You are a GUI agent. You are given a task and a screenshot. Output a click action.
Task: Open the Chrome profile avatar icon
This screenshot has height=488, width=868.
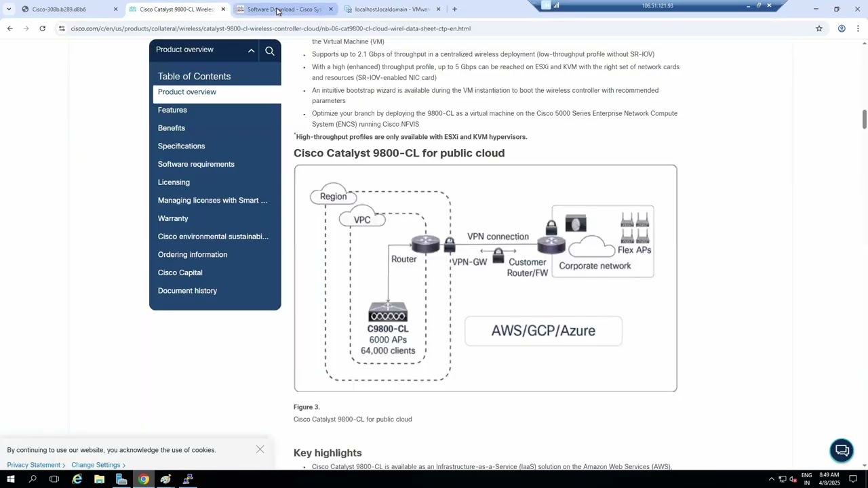tap(842, 28)
